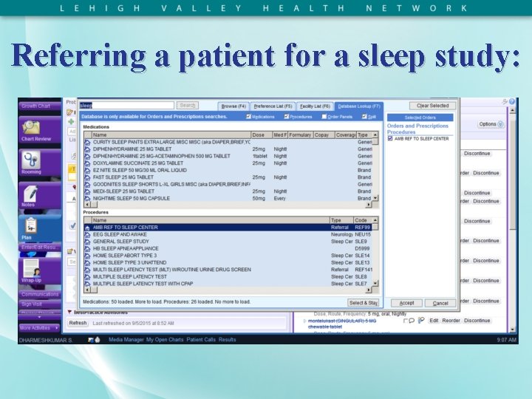Select the Database Lookup (F7) tab
This screenshot has height=399, width=532.
coord(359,106)
